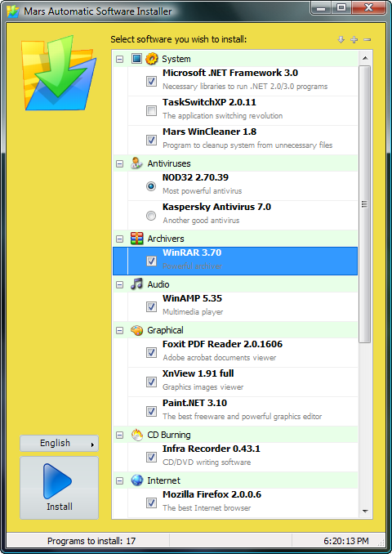Viewport: 392px width, 554px height.
Task: Collapse the Internet category
Action: click(120, 480)
